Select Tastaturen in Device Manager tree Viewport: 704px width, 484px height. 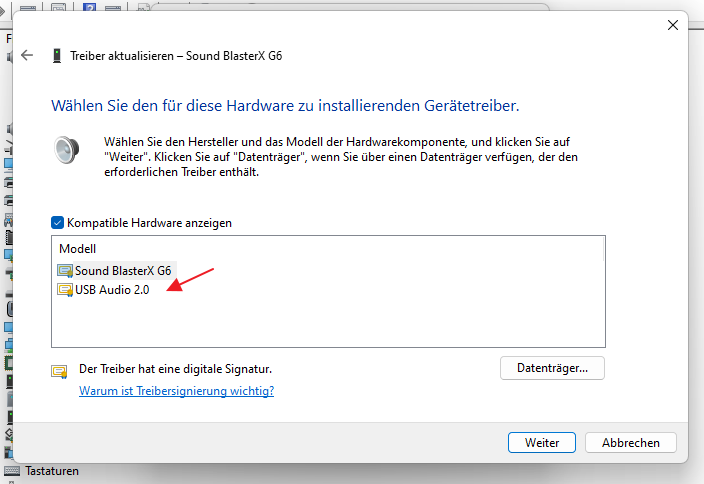tap(52, 471)
